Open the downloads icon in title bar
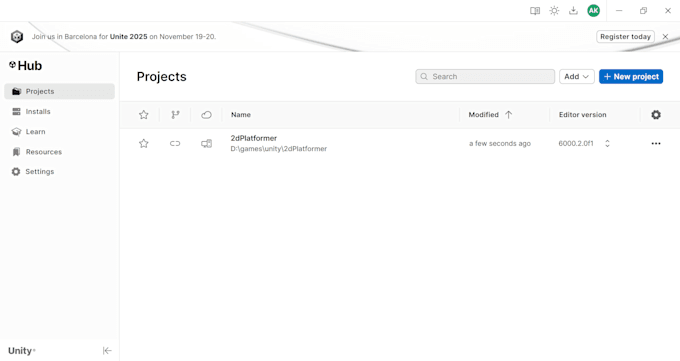Viewport: 680px width, 361px height. pyautogui.click(x=573, y=11)
